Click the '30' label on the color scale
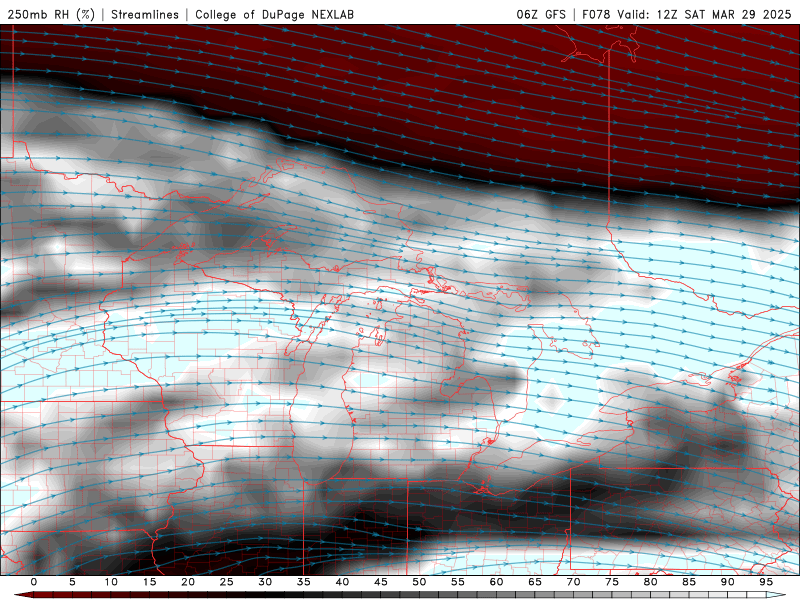The image size is (800, 600). [x=265, y=582]
